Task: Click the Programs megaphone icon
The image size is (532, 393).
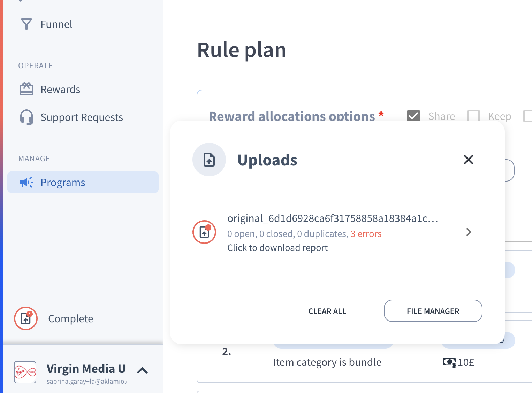Action: tap(26, 182)
